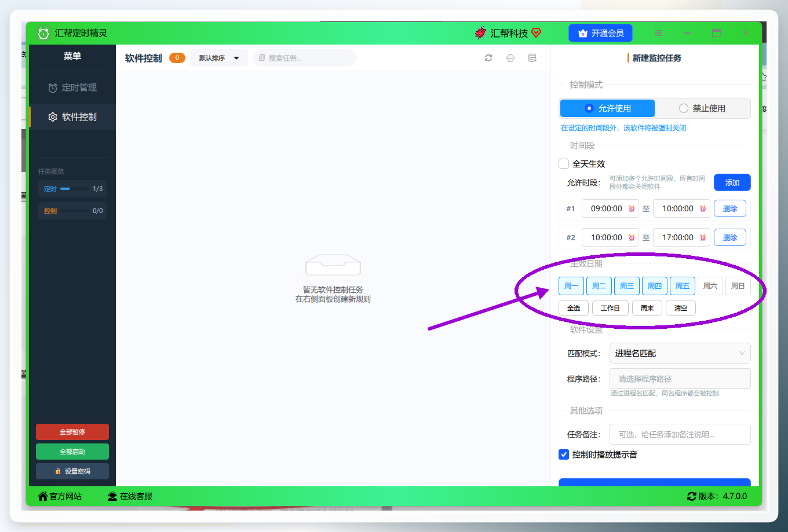Expand the 匹配模式 进程名匹配 dropdown
This screenshot has width=788, height=532.
[x=680, y=353]
